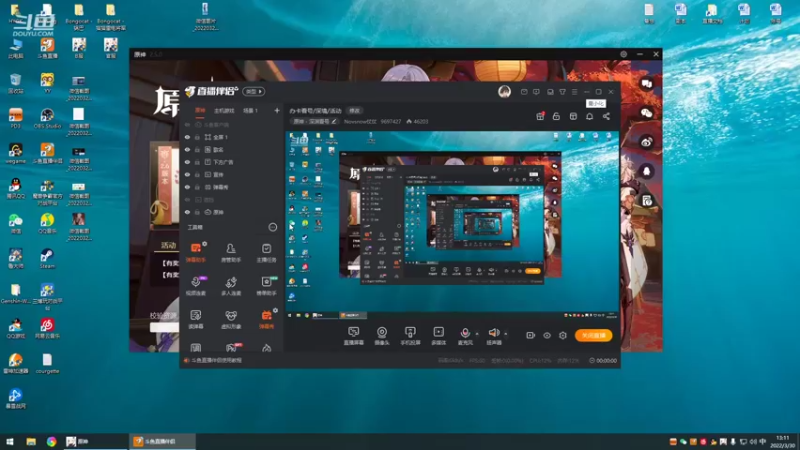Toggle the eye of the source below 全屏 1
This screenshot has height=450, width=800.
[187, 150]
